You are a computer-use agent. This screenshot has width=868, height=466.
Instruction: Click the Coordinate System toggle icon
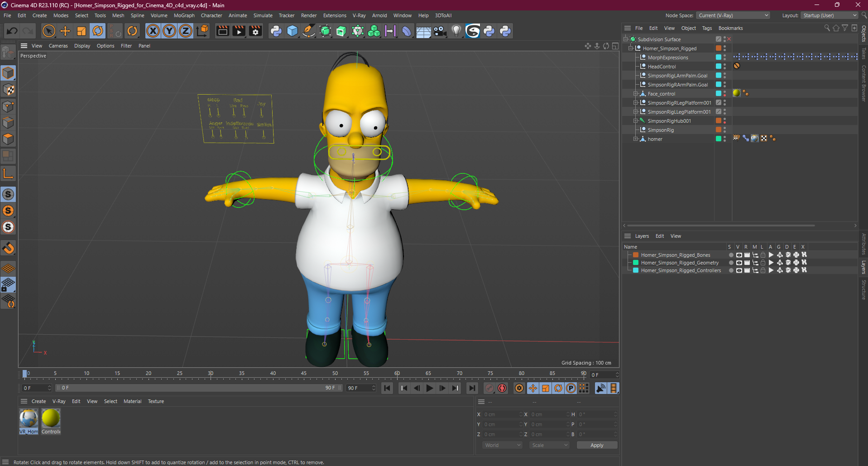(x=203, y=31)
